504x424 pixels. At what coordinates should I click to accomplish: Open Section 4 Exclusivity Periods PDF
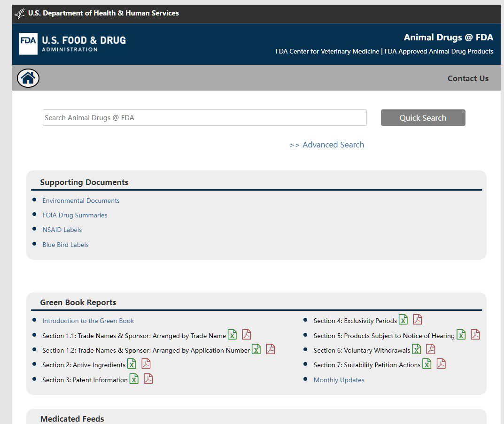(418, 320)
